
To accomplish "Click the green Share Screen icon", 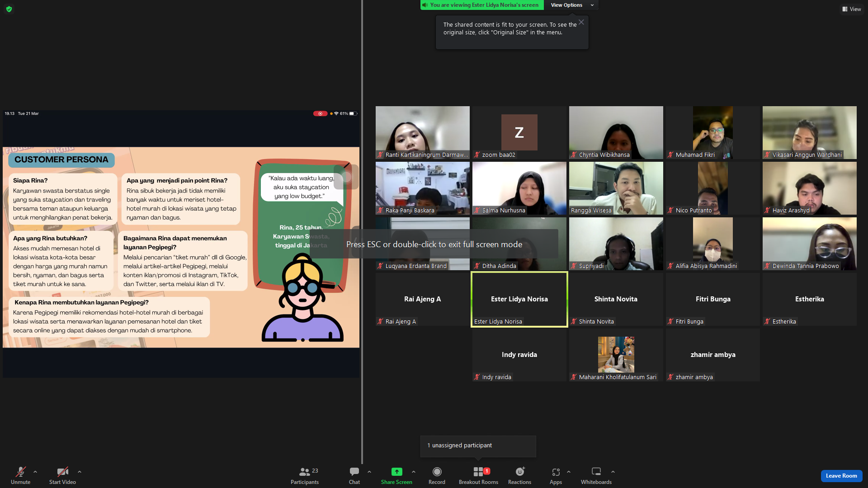I will click(396, 472).
